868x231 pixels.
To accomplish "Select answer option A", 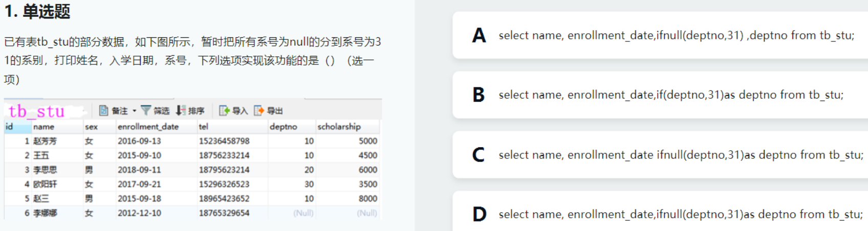I will pos(660,35).
